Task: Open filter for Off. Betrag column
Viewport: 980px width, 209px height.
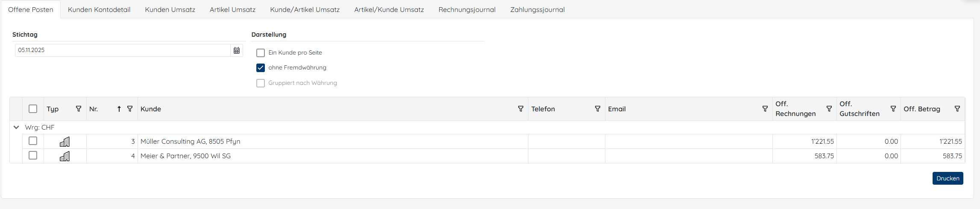Action: tap(957, 109)
